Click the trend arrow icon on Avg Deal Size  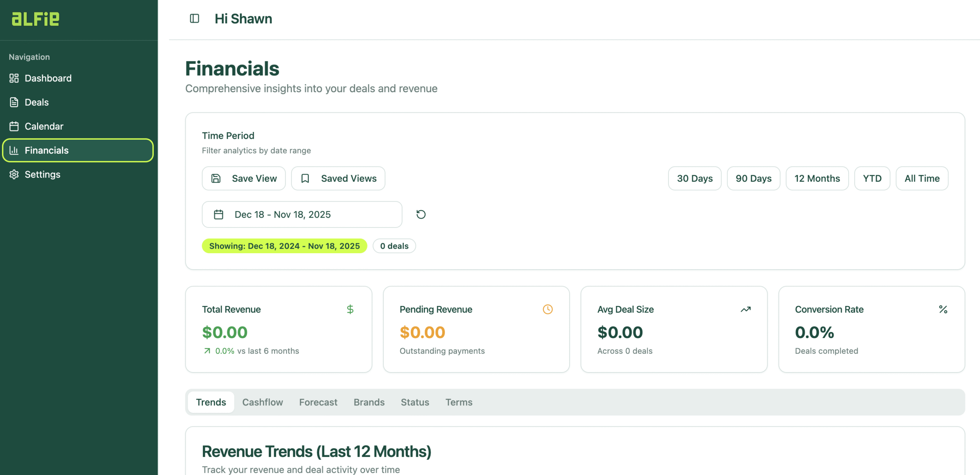click(745, 309)
